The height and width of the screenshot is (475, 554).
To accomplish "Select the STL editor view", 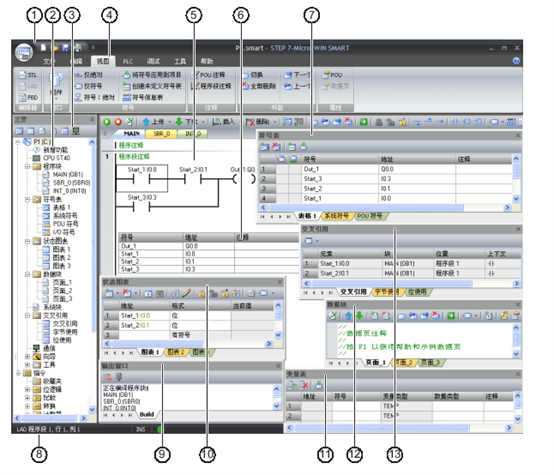I will click(x=28, y=75).
